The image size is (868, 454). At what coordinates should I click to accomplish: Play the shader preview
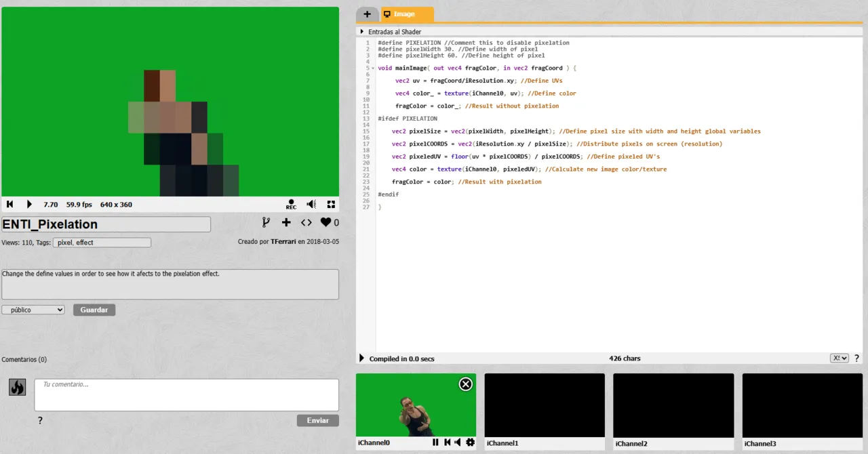coord(29,204)
